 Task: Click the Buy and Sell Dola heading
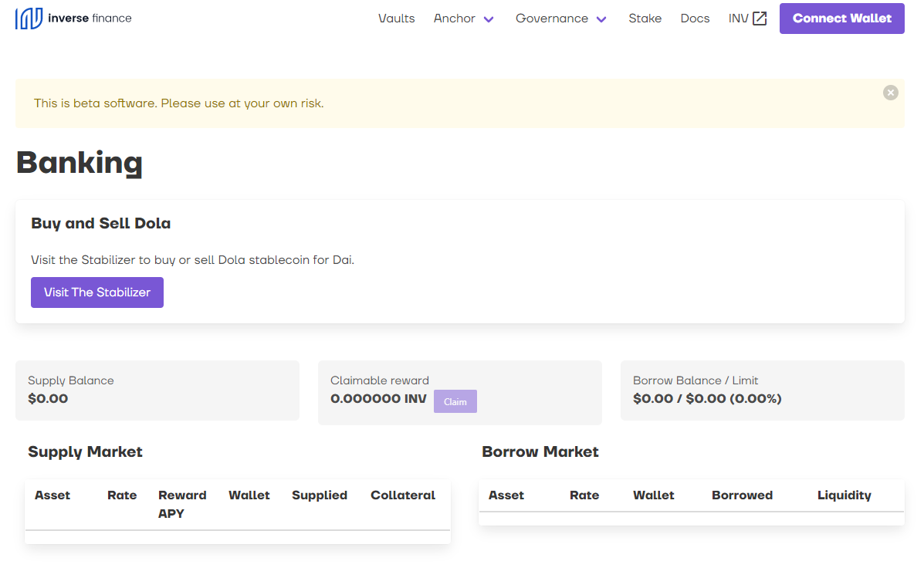[x=101, y=223]
